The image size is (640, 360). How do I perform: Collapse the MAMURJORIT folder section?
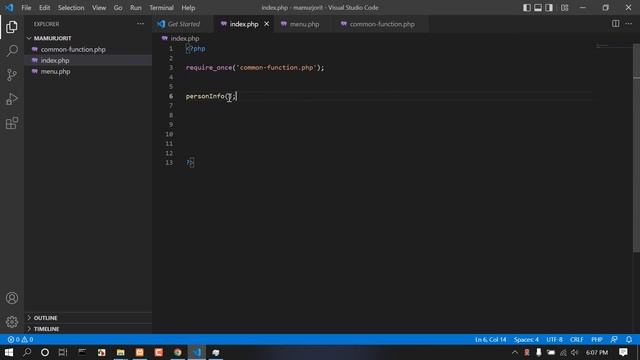click(x=52, y=38)
